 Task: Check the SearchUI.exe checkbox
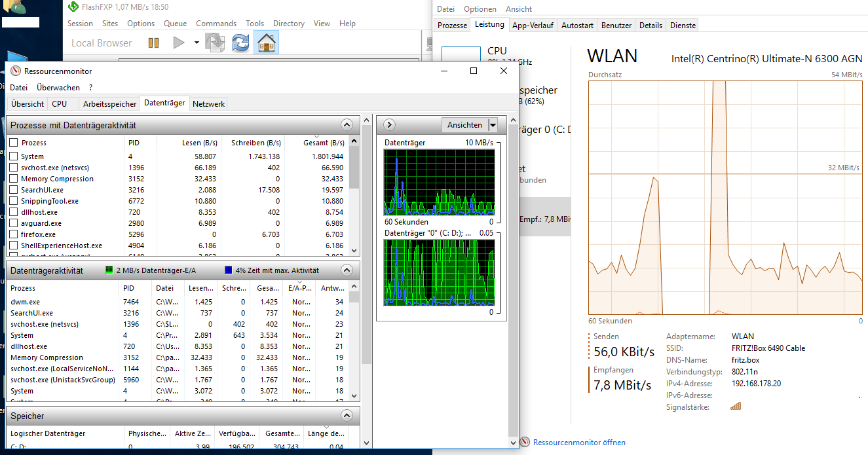[x=13, y=190]
